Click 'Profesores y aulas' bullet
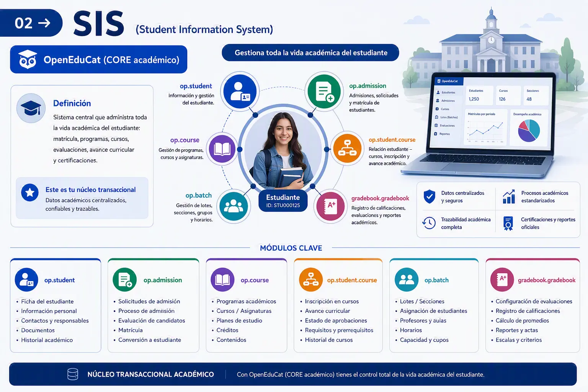This screenshot has width=588, height=392. (x=423, y=321)
